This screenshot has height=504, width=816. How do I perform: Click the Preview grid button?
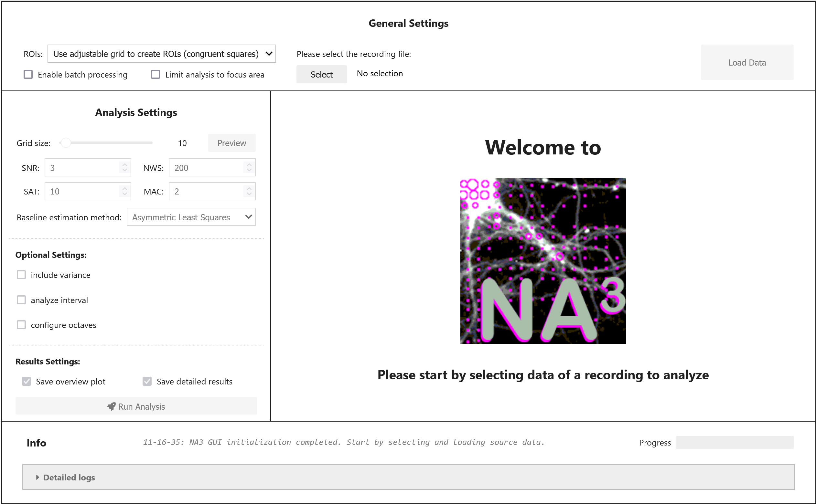pos(231,143)
